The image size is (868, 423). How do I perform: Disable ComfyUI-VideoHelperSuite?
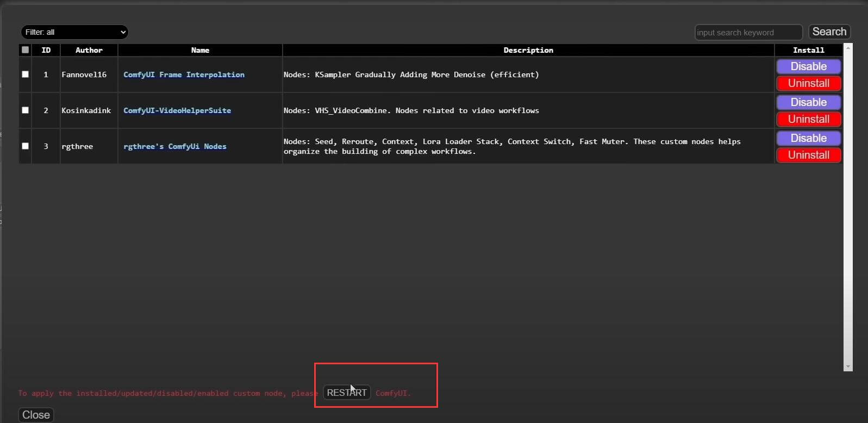click(809, 102)
